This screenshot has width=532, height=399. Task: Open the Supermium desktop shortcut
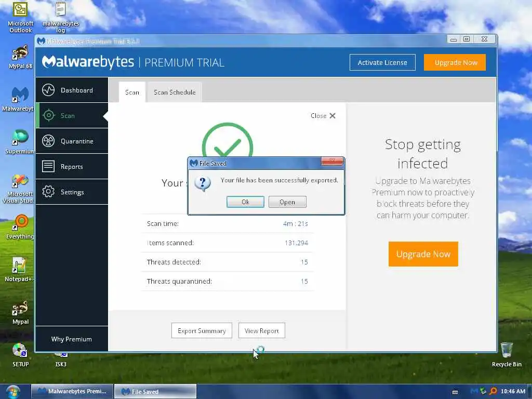[x=19, y=142]
